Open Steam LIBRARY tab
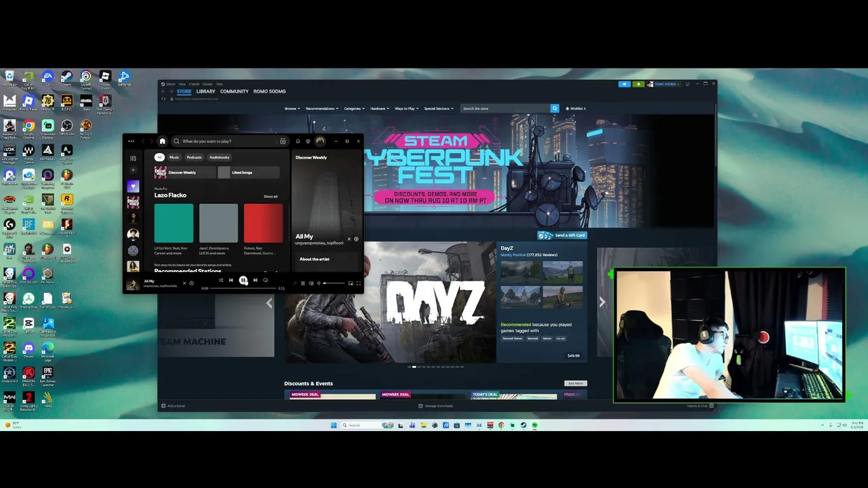This screenshot has height=488, width=868. [205, 91]
